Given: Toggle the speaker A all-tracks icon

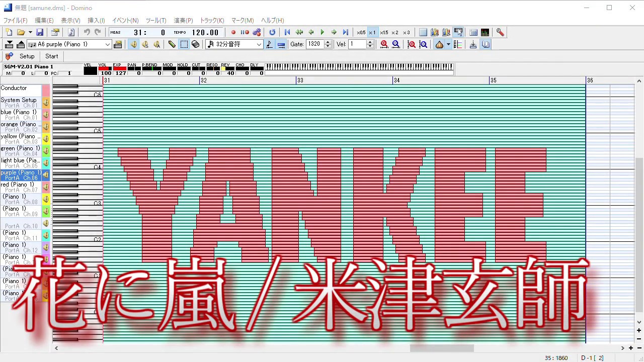Looking at the screenshot, I should pos(156,44).
